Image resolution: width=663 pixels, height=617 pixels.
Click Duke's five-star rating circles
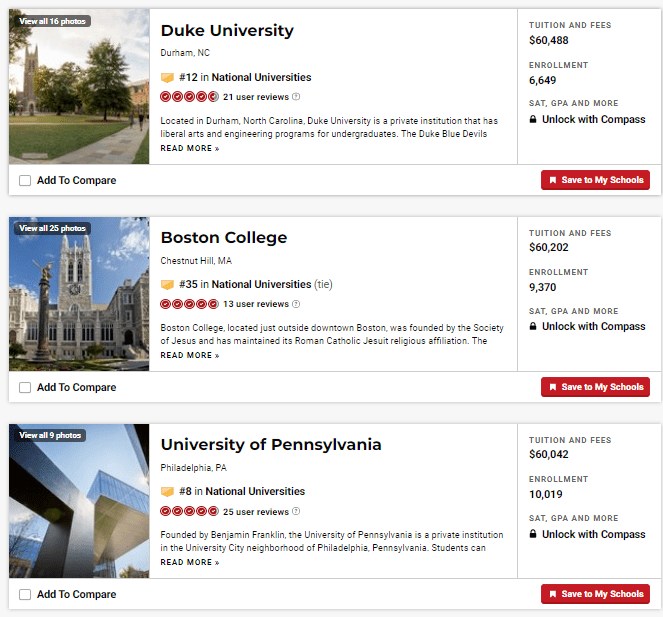coord(189,97)
